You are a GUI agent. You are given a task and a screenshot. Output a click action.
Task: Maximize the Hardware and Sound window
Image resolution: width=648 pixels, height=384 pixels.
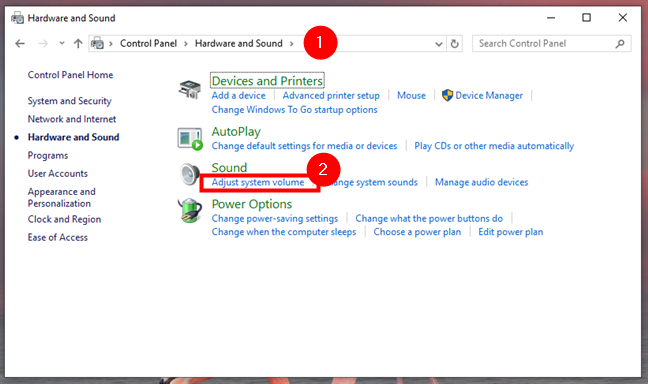[586, 17]
